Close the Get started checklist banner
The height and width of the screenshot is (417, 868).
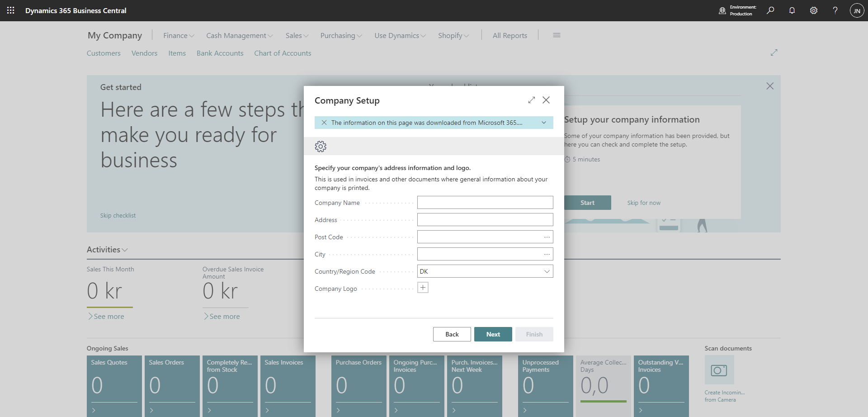tap(770, 86)
